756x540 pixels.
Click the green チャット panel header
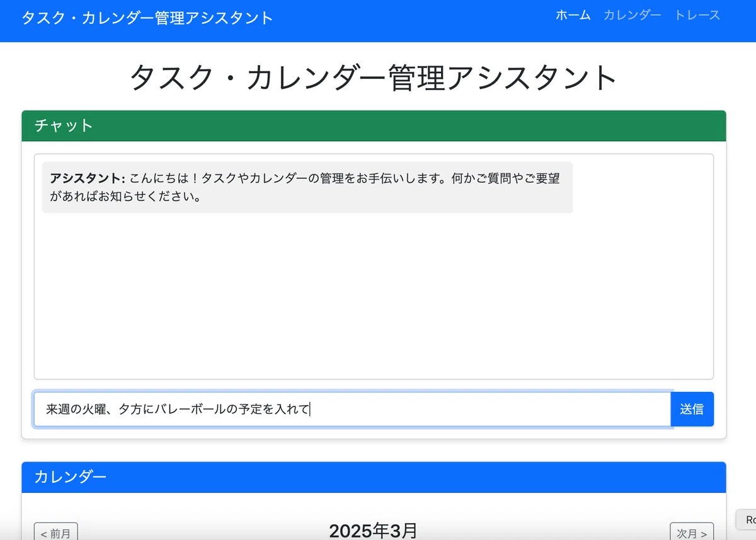[374, 126]
